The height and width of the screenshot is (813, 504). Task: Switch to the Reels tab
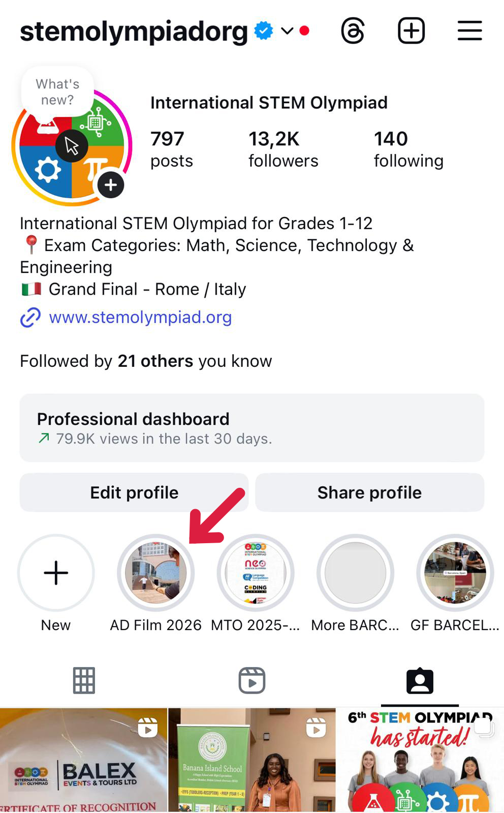[x=252, y=681]
